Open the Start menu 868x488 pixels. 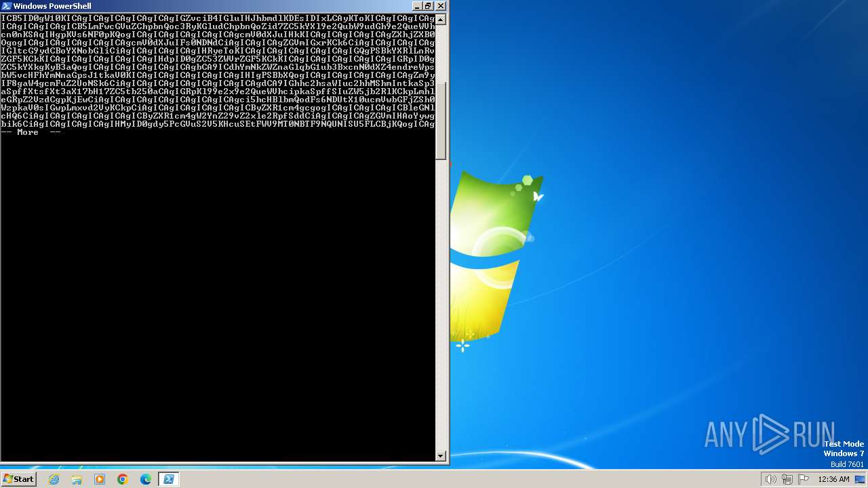18,479
